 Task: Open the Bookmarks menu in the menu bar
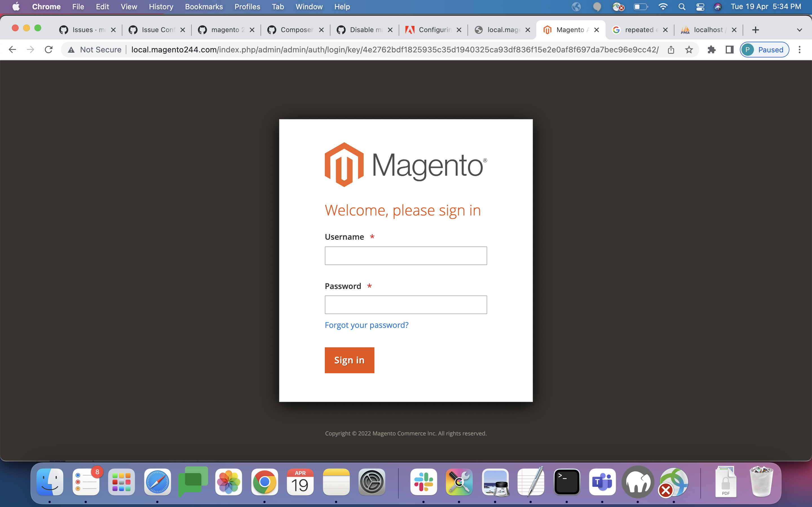[x=204, y=6]
